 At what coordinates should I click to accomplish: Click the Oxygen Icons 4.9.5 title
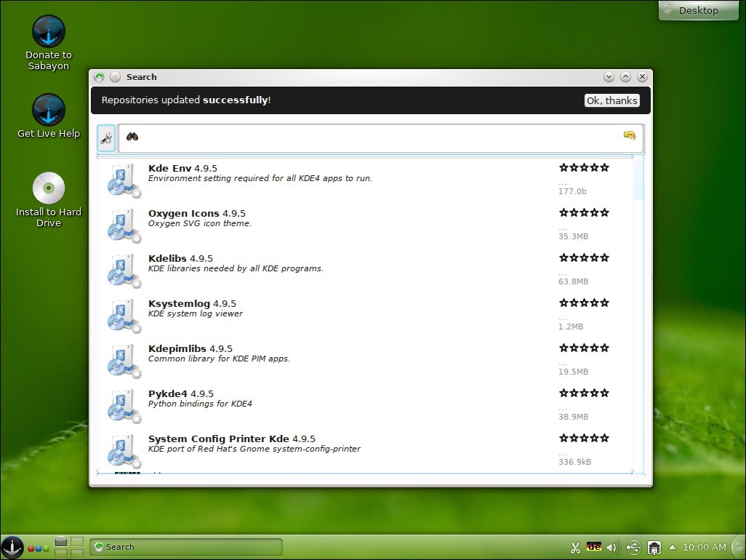click(x=197, y=213)
